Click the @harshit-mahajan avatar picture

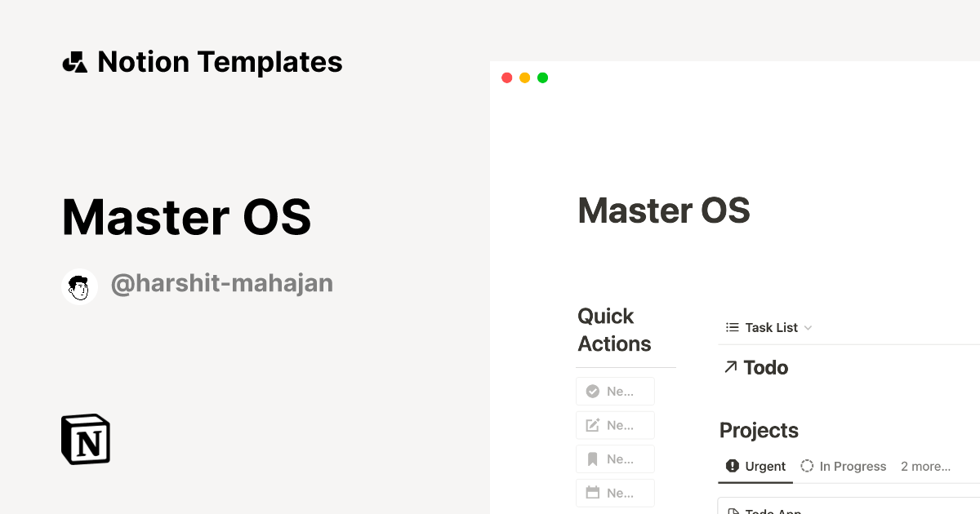[79, 286]
